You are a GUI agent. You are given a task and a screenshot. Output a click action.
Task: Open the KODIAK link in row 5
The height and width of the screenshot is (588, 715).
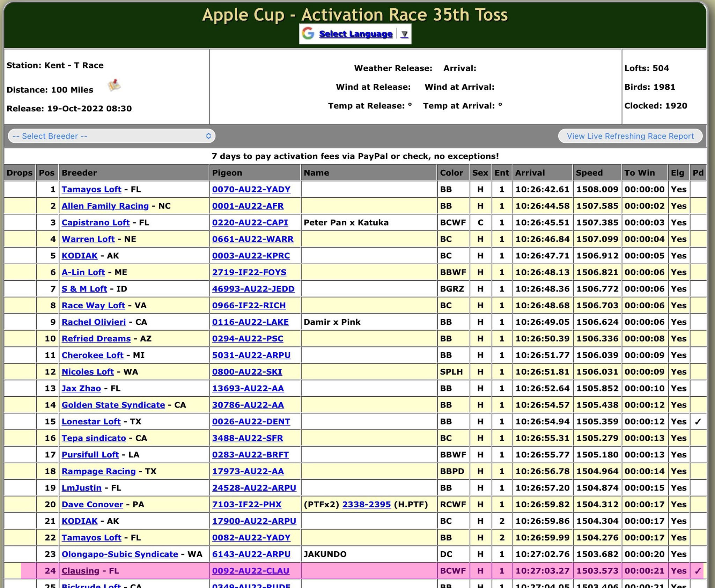pos(80,256)
